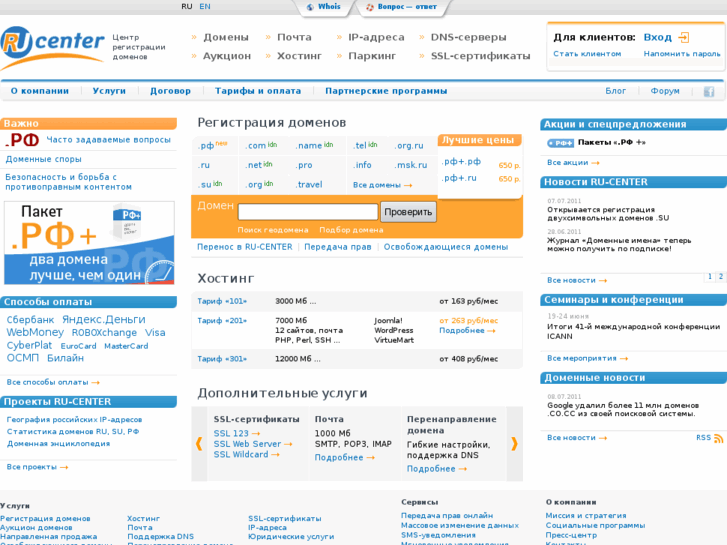Screen dimensions: 727x545
Task: Switch language to EN
Action: pos(205,6)
